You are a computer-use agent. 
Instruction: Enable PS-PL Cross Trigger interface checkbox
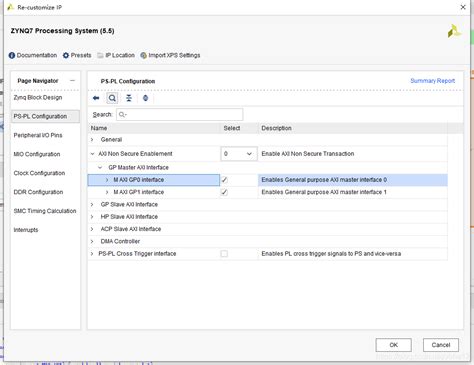click(224, 254)
